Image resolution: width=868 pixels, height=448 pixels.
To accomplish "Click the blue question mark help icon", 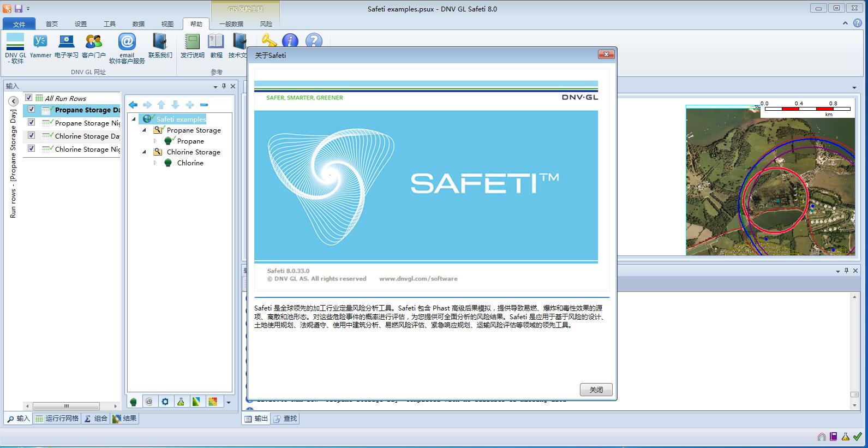I will [314, 41].
